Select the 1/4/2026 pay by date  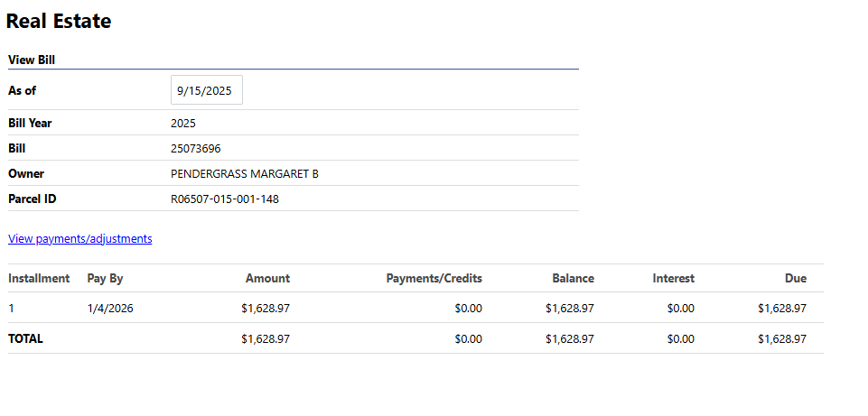click(x=110, y=308)
